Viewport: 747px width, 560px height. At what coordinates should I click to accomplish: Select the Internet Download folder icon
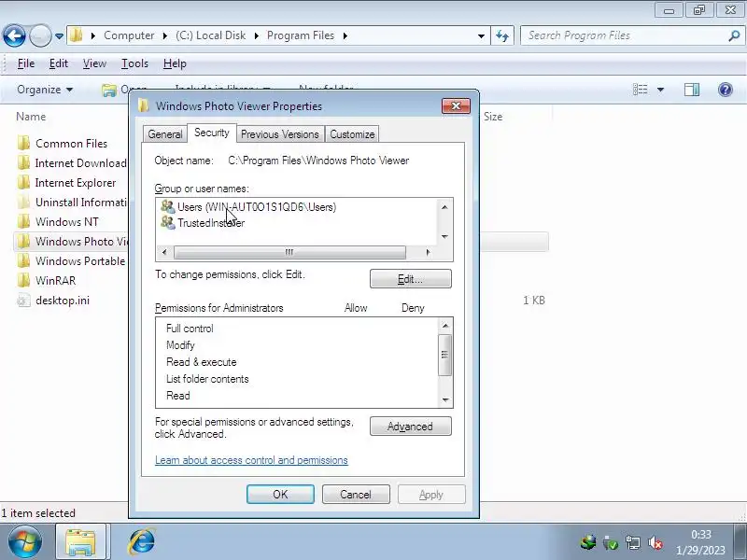(23, 162)
